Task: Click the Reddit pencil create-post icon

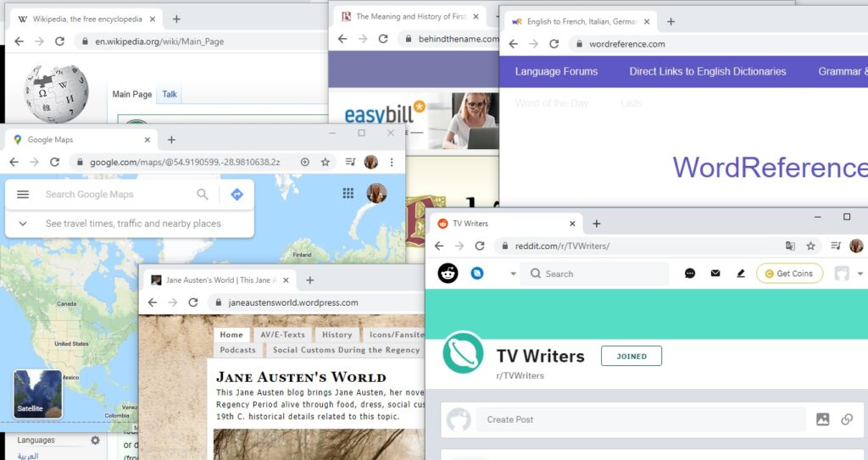Action: tap(741, 274)
